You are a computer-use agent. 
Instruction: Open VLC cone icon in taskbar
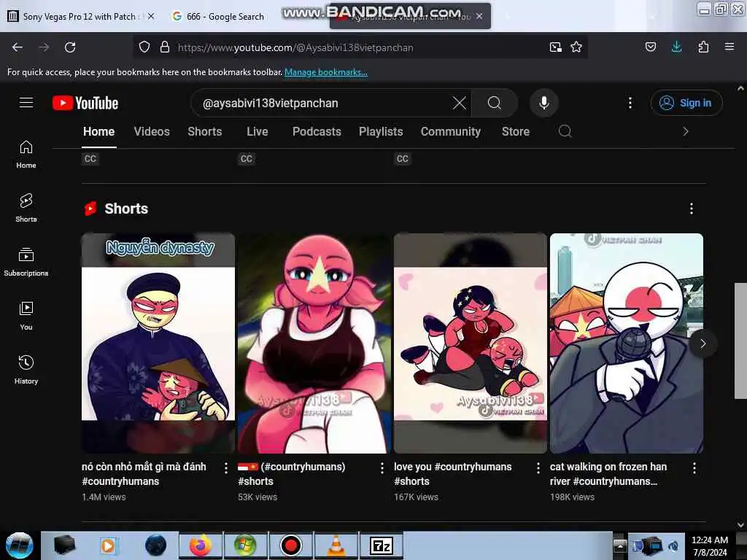coord(336,545)
